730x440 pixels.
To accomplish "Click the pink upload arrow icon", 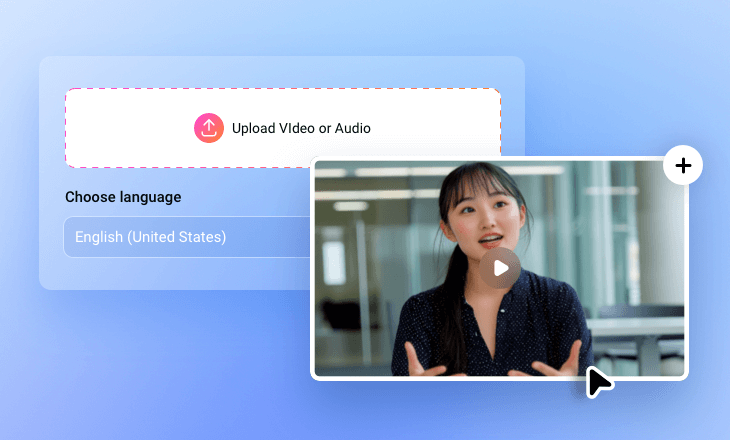I will click(209, 128).
